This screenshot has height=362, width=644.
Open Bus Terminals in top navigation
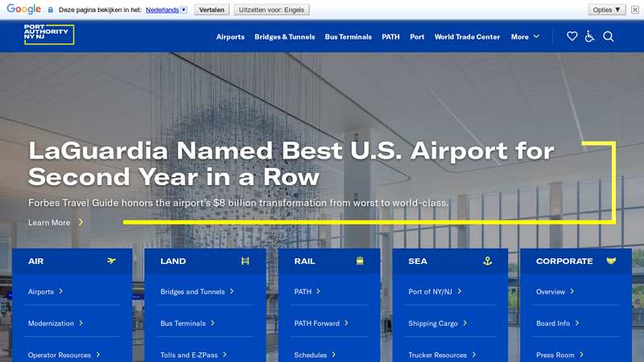coord(349,37)
